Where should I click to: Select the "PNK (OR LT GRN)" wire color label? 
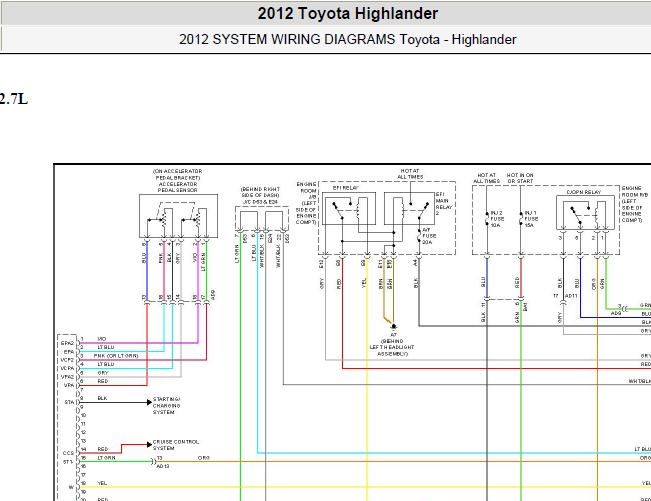click(116, 356)
